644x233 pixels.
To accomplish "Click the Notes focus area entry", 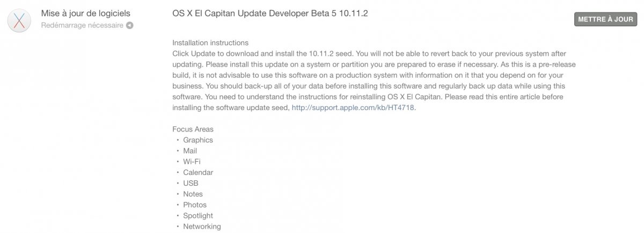I will 193,194.
